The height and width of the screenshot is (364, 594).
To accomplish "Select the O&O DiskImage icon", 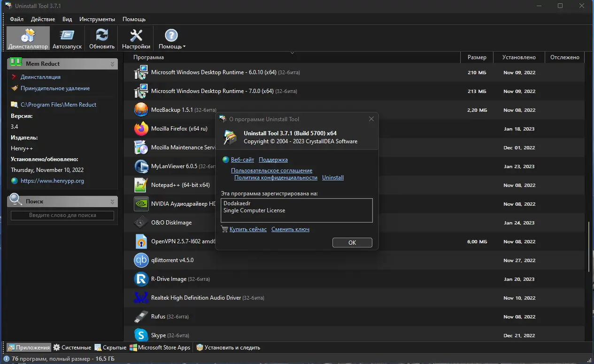I will tap(141, 223).
